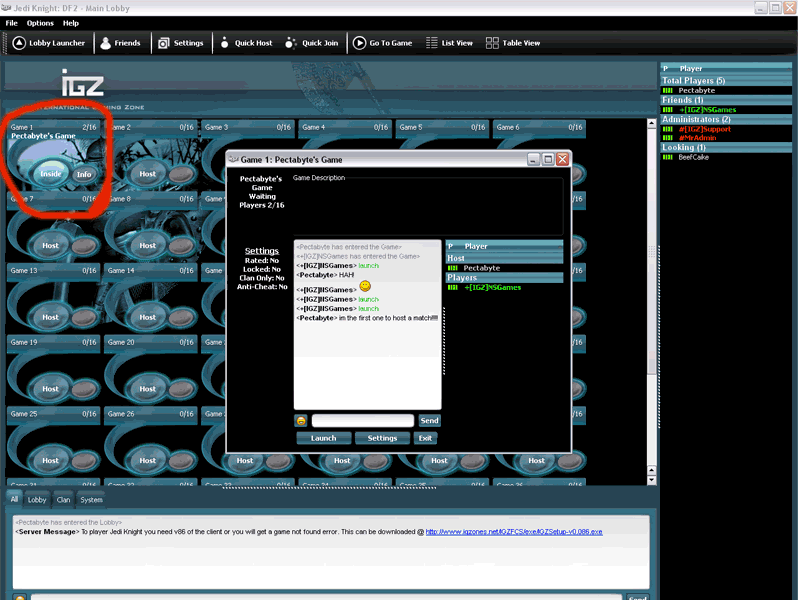Send the game chat message

(429, 420)
